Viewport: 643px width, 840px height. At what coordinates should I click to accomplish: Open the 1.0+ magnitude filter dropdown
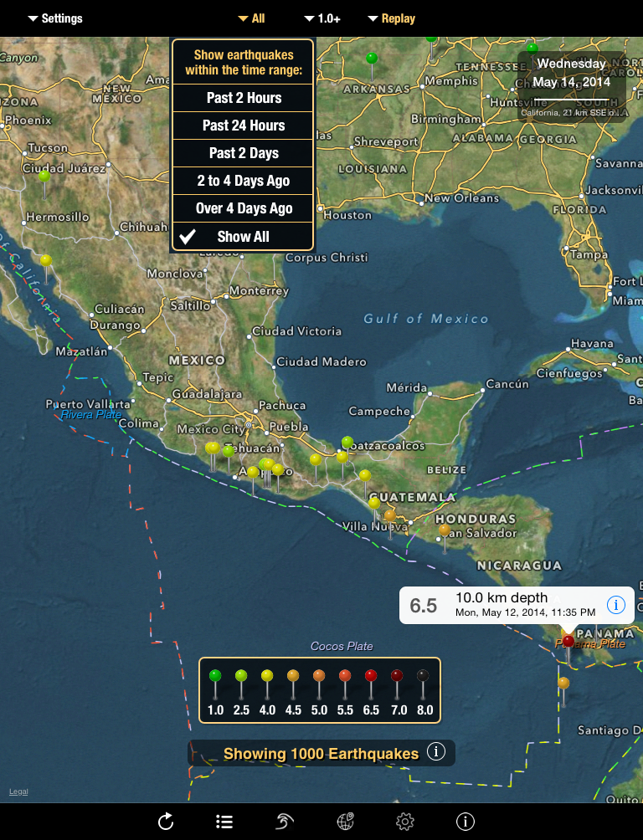322,18
